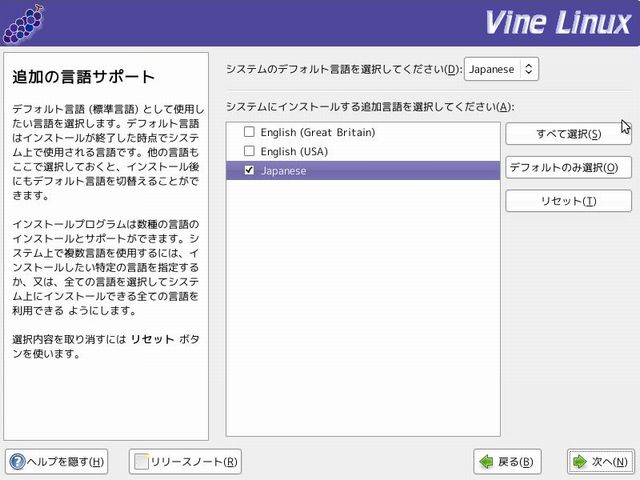
Task: Select the English (USA) list row label
Action: (x=294, y=151)
